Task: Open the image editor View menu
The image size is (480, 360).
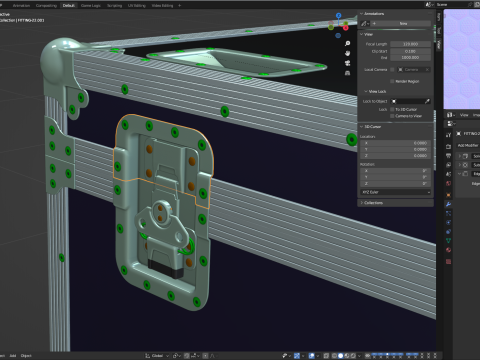Action: coord(464,115)
